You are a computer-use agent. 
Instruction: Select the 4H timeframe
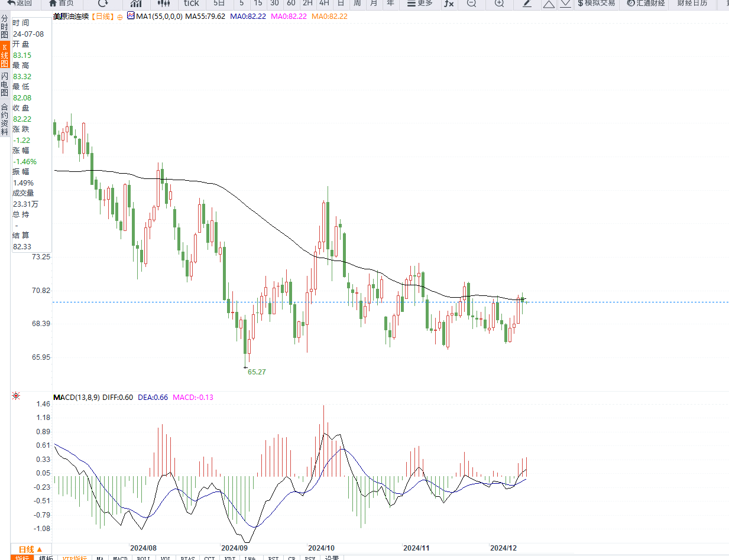[324, 4]
